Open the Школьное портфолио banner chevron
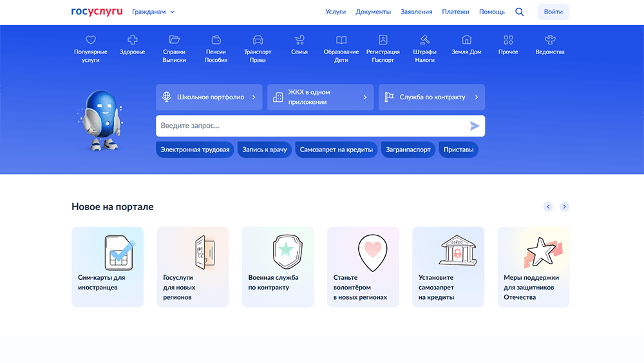Screen dimensions: 644x363 (x=254, y=97)
